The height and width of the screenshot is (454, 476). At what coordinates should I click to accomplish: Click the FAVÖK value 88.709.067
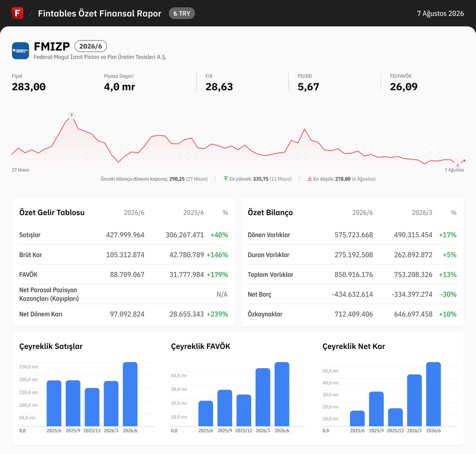[127, 274]
